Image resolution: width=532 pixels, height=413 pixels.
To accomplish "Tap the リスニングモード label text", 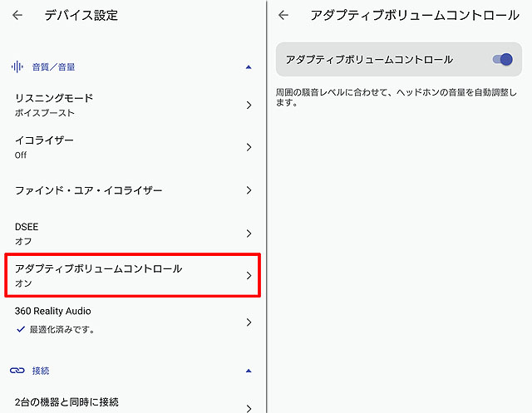I will tap(54, 98).
